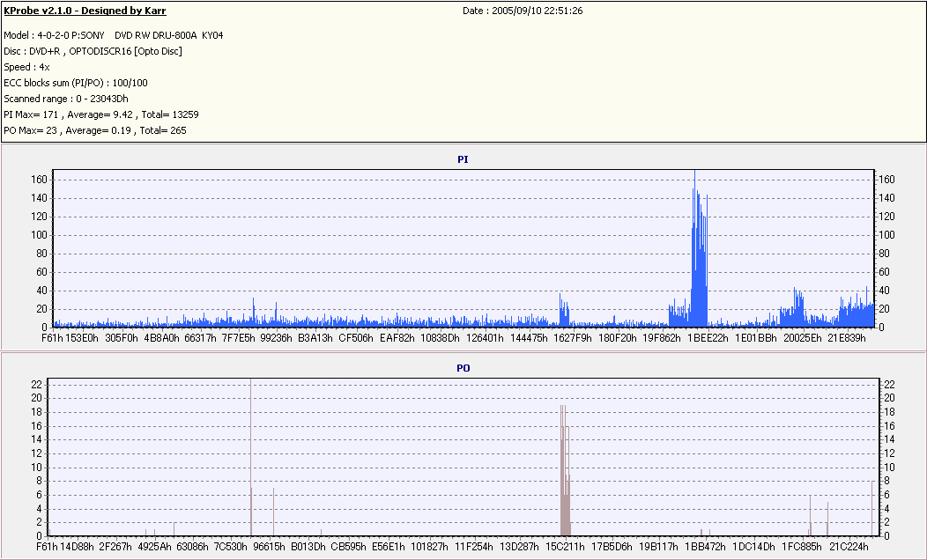Click the '1BB472h' axis label

pyautogui.click(x=705, y=547)
